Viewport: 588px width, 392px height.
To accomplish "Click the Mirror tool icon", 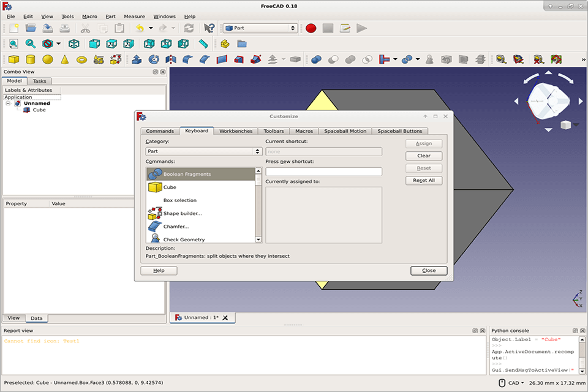I will [171, 59].
